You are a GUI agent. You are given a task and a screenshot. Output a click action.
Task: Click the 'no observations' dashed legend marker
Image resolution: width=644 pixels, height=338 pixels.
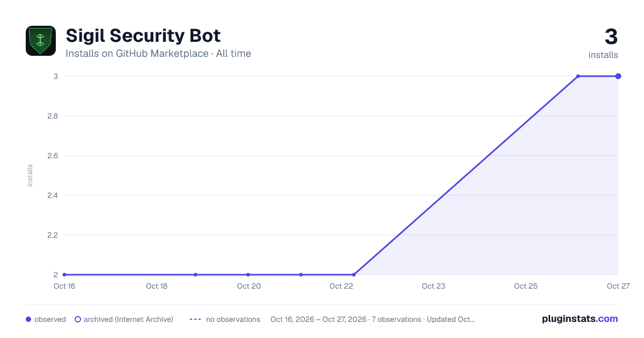[195, 319]
